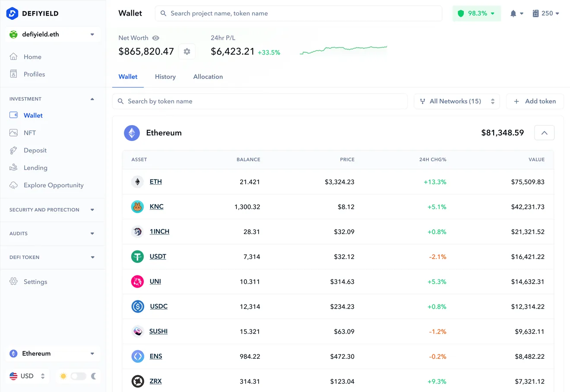The height and width of the screenshot is (392, 570).
Task: Click the USDT token icon
Action: tap(137, 257)
